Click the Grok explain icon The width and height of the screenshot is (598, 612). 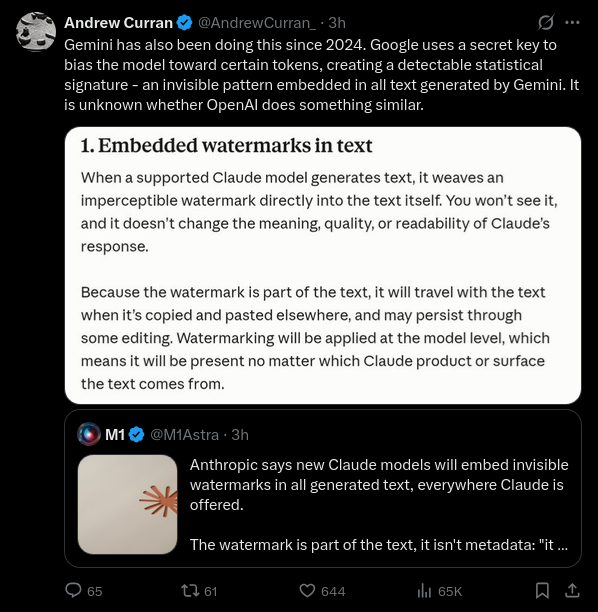[545, 22]
